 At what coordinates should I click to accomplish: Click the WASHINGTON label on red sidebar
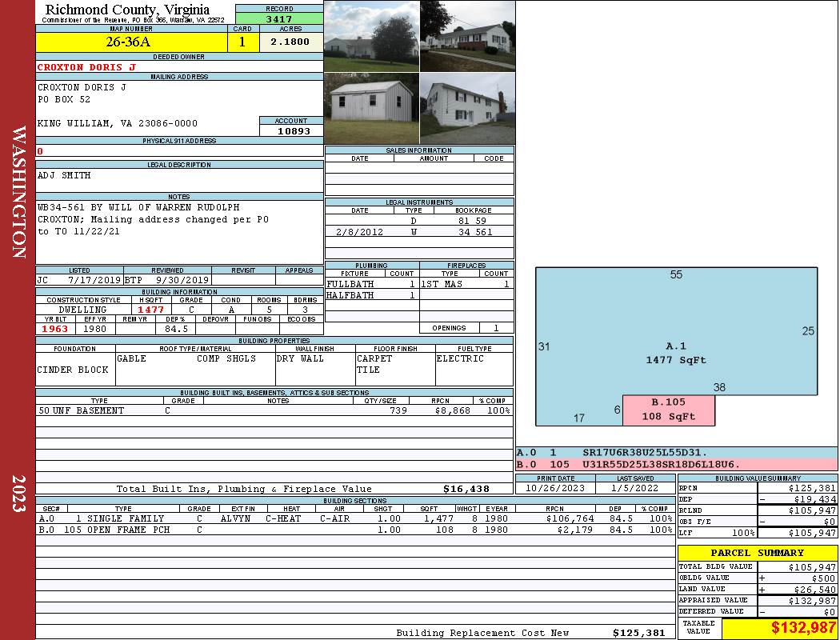[x=18, y=190]
